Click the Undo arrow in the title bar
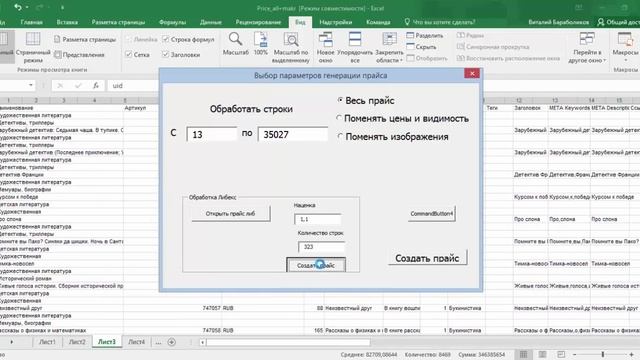 tap(18, 7)
